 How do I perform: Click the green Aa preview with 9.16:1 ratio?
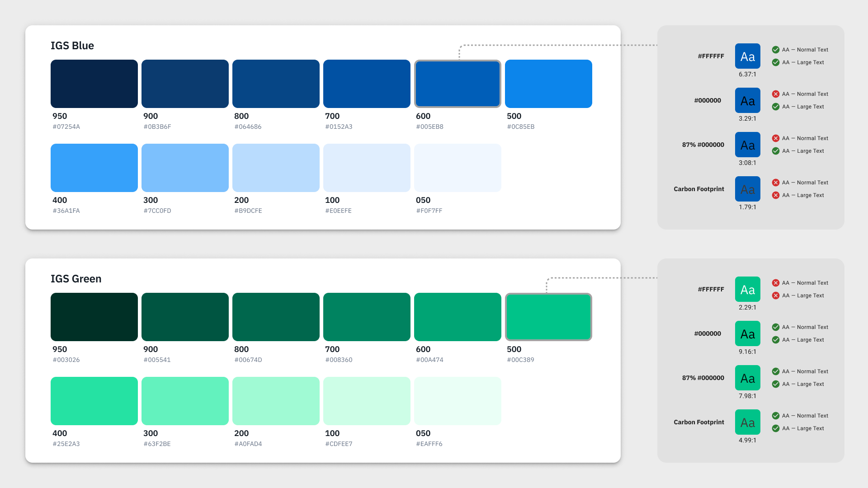pos(747,333)
